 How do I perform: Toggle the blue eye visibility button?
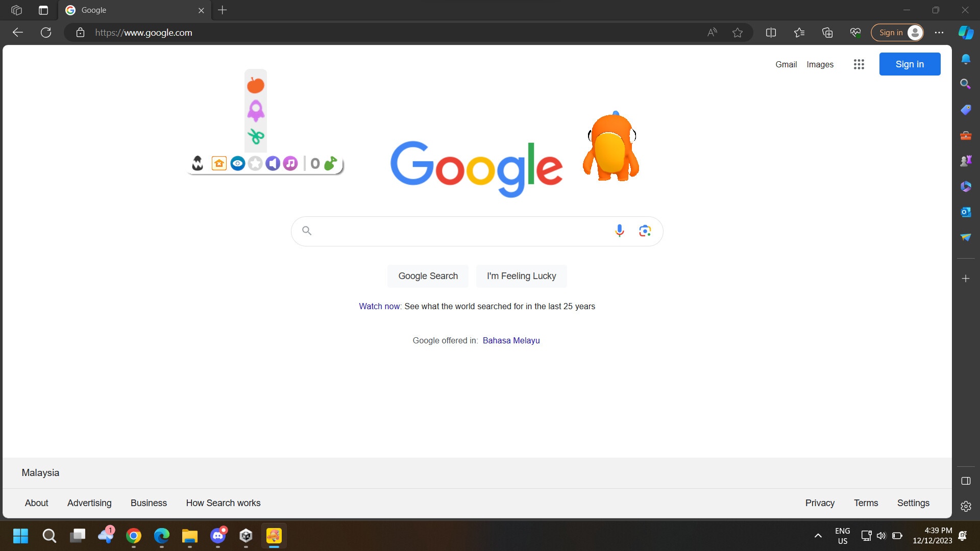(237, 163)
